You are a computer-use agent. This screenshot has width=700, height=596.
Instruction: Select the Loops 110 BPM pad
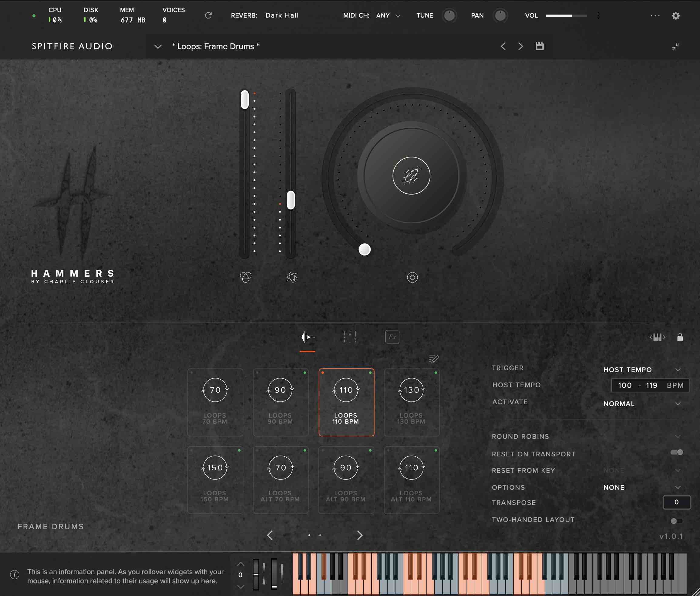pyautogui.click(x=346, y=402)
